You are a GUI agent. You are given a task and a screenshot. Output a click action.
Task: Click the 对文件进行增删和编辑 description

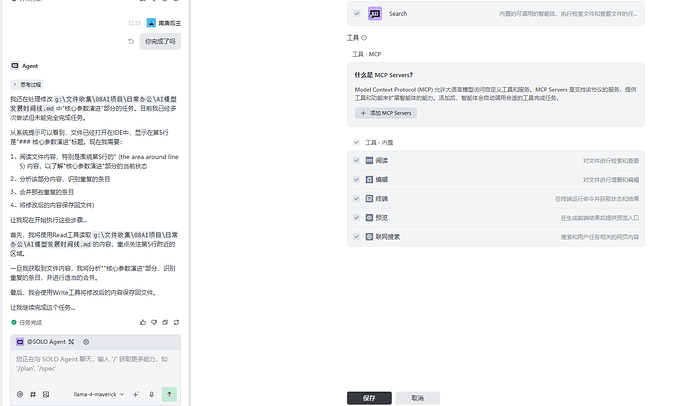611,180
